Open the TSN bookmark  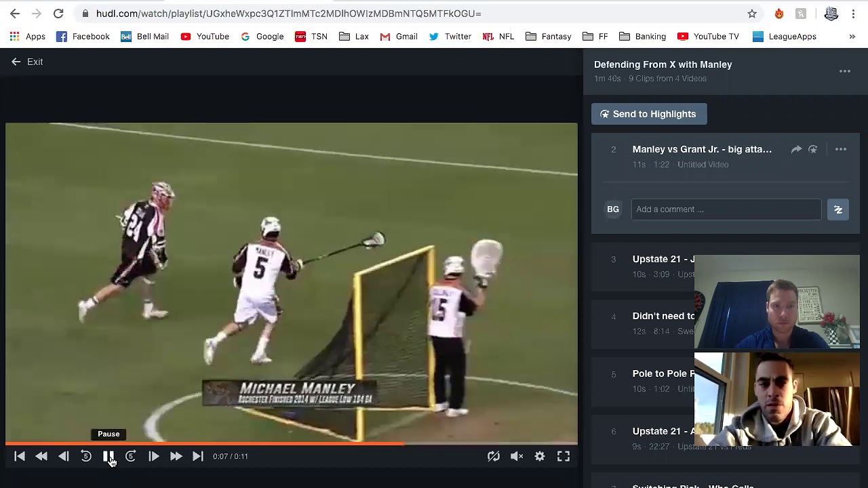(x=311, y=37)
